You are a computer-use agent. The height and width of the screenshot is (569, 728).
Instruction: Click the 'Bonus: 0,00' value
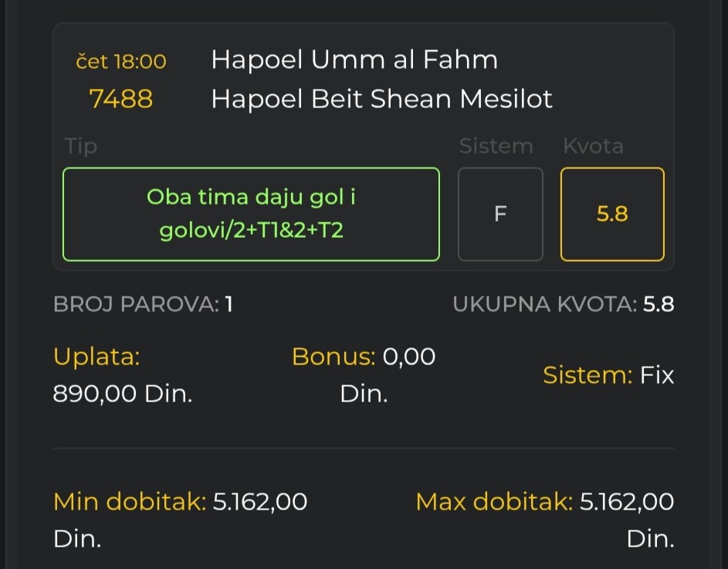pos(364,357)
